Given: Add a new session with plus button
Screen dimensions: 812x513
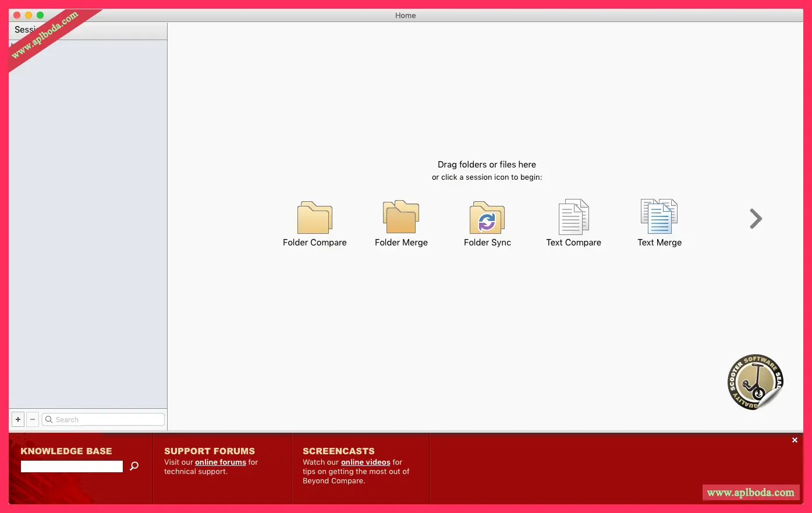Looking at the screenshot, I should (18, 419).
